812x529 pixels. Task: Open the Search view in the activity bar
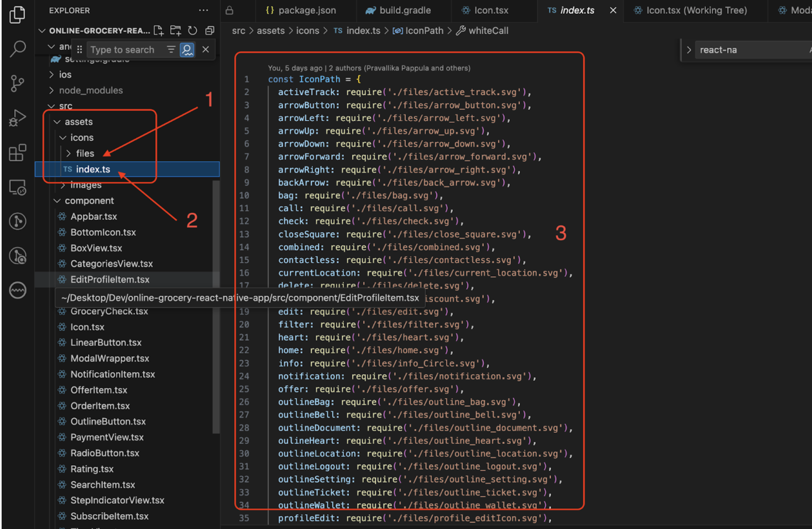(x=17, y=48)
